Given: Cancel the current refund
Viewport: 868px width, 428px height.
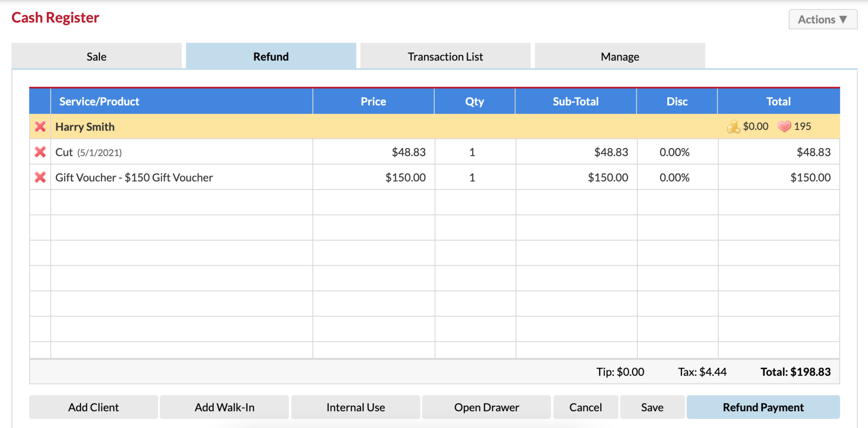Looking at the screenshot, I should tap(586, 407).
